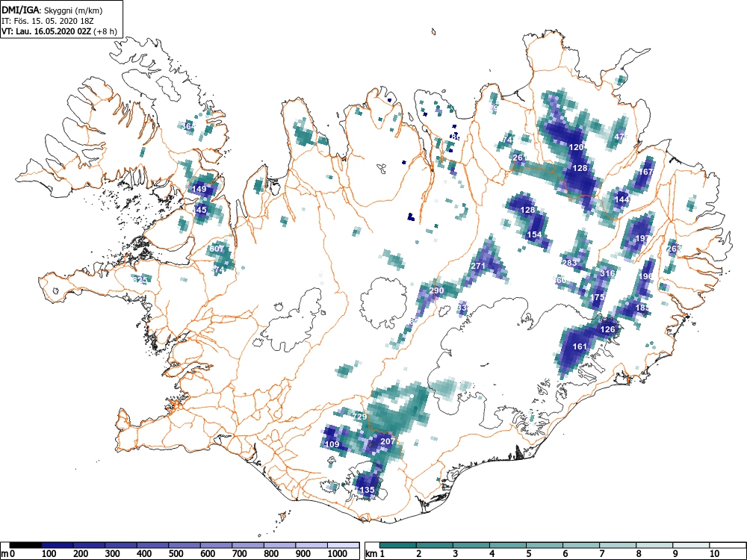
Task: Click the 3 label on the km legend
Action: (x=456, y=554)
